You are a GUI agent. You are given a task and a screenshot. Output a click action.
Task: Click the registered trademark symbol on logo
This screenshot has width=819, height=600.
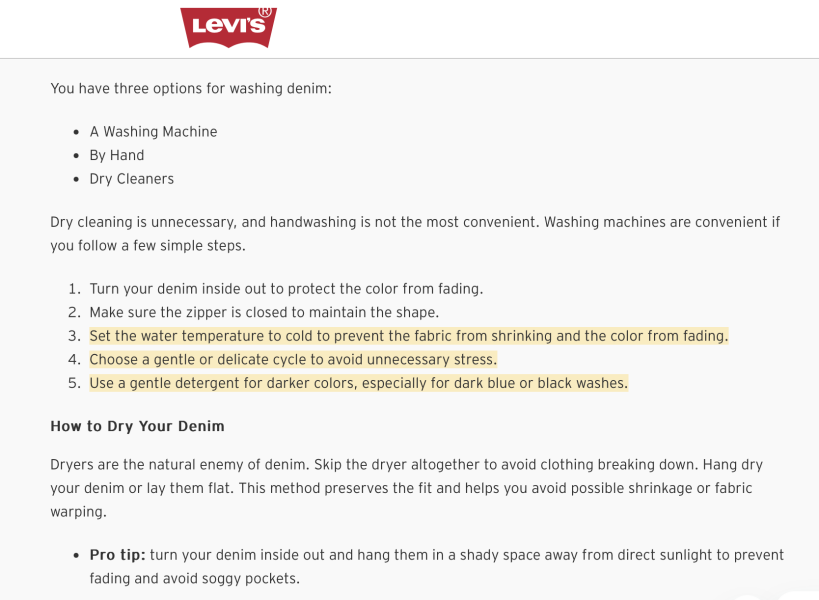265,12
